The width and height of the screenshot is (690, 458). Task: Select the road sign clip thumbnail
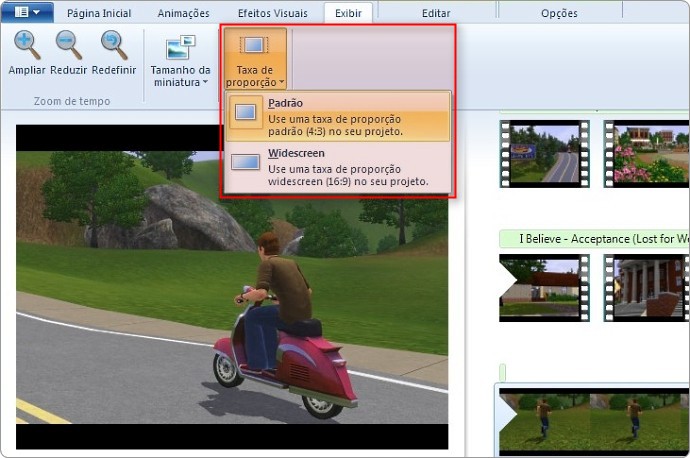pos(545,154)
